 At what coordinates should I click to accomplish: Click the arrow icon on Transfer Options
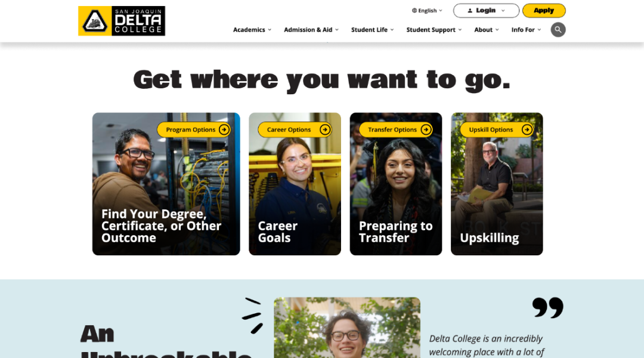point(426,129)
